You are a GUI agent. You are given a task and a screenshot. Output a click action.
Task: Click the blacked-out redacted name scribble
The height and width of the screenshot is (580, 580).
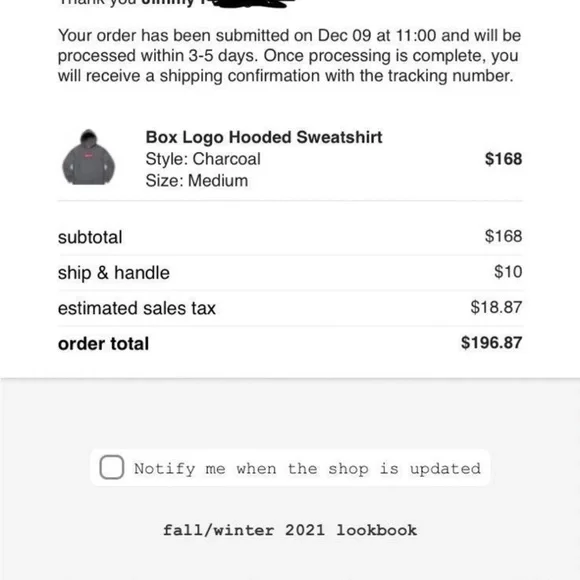pos(252,3)
